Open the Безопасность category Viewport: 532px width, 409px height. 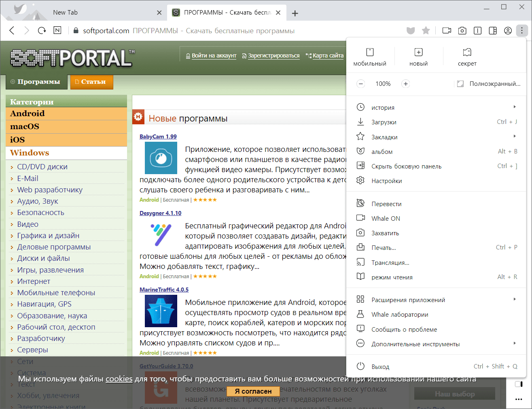(40, 212)
